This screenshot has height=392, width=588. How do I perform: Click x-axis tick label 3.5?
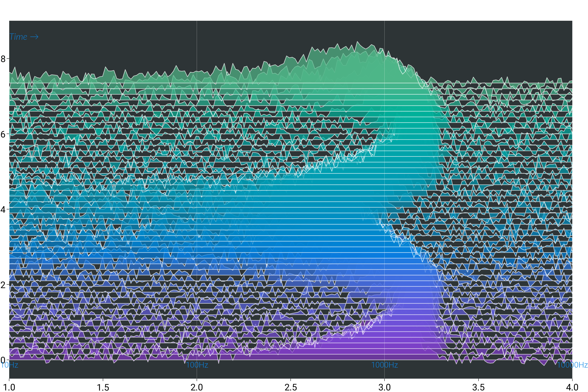point(478,387)
